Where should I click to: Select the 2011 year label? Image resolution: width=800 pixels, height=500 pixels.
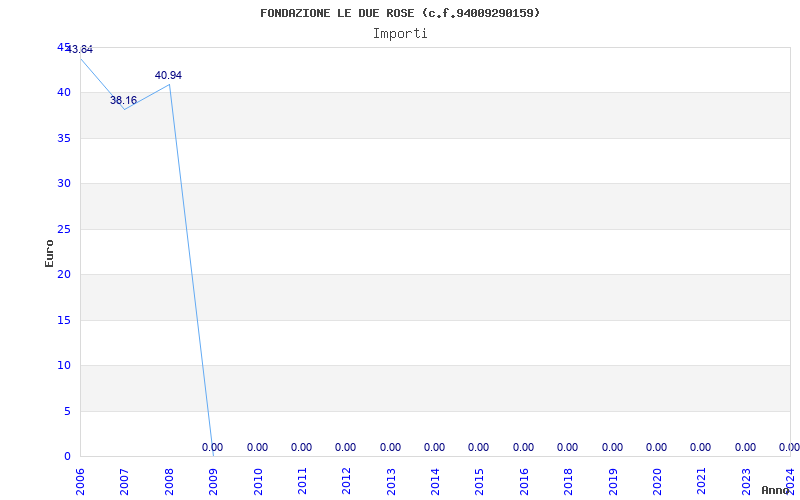(302, 481)
